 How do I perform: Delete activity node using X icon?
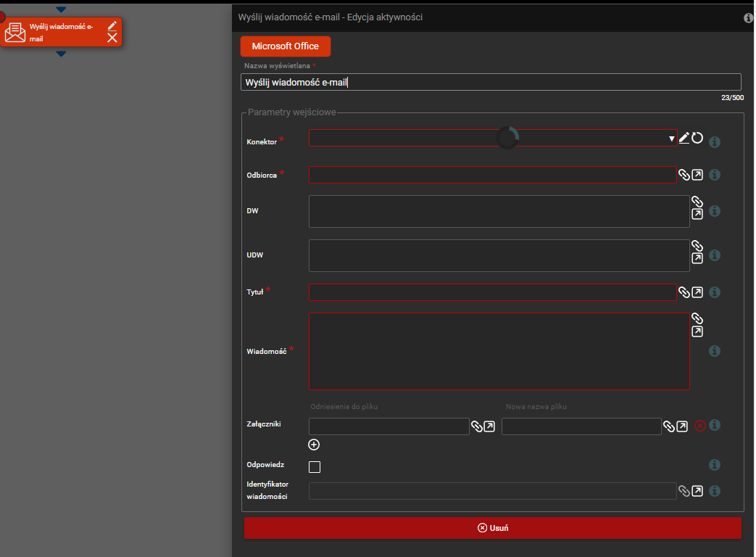(x=112, y=38)
